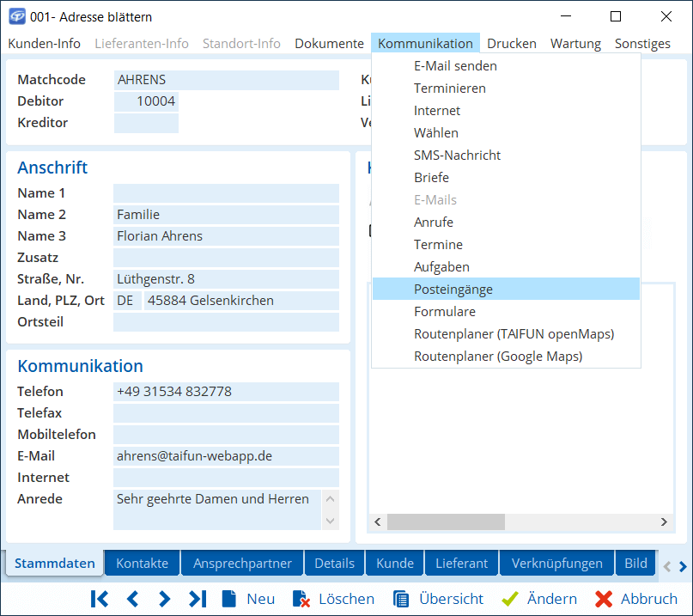Jump to the last address record
The height and width of the screenshot is (616, 693).
pyautogui.click(x=198, y=599)
